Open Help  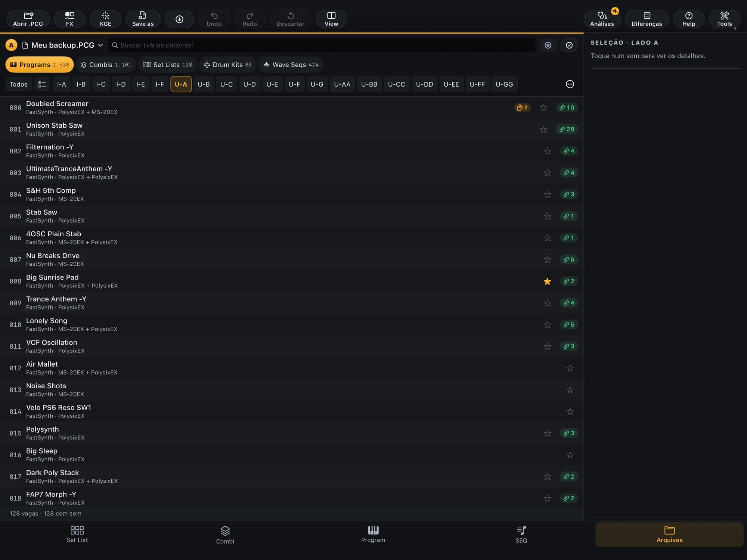point(688,19)
